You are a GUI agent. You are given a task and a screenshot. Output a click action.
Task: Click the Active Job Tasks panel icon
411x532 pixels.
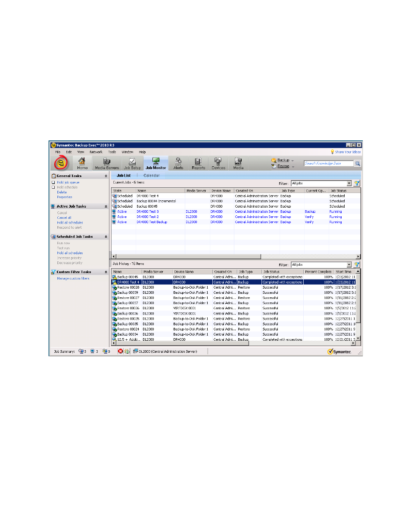click(x=53, y=206)
